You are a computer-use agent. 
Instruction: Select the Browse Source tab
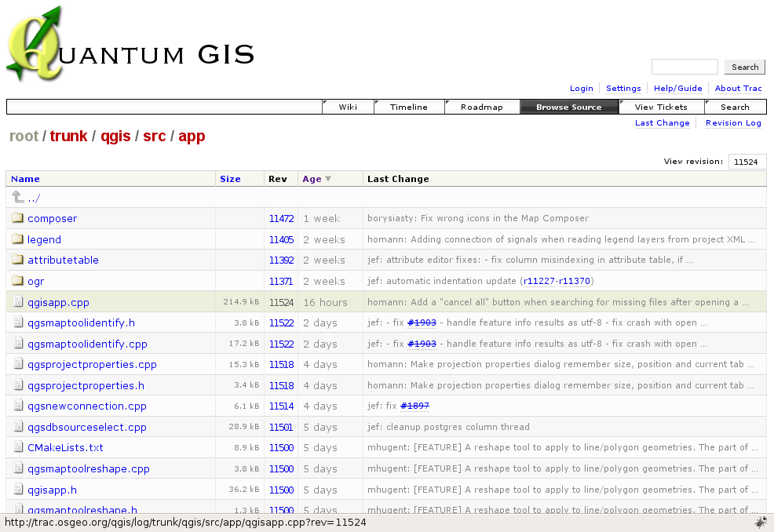pyautogui.click(x=569, y=107)
